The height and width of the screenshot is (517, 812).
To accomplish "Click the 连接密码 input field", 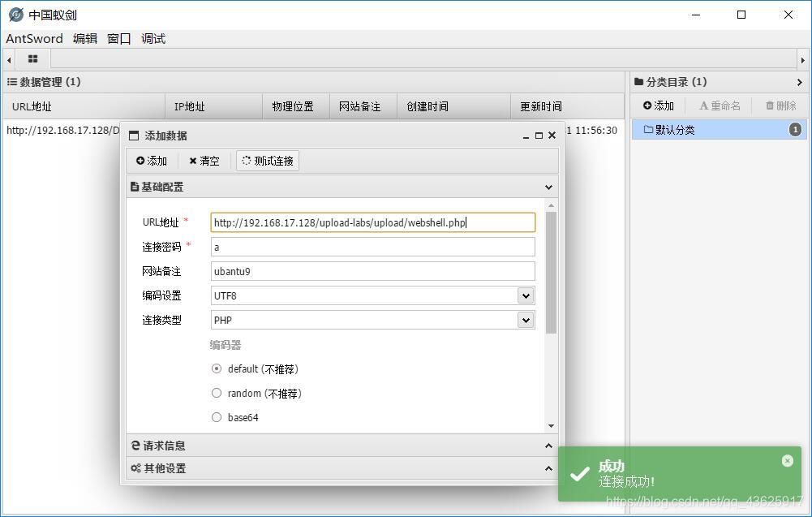I will pyautogui.click(x=373, y=247).
